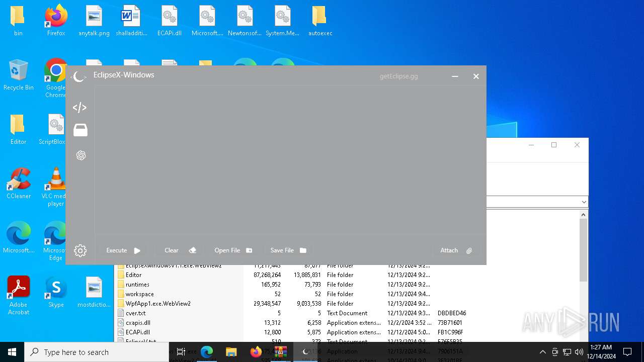
Task: Click the getEclipse.gg link
Action: click(x=398, y=76)
